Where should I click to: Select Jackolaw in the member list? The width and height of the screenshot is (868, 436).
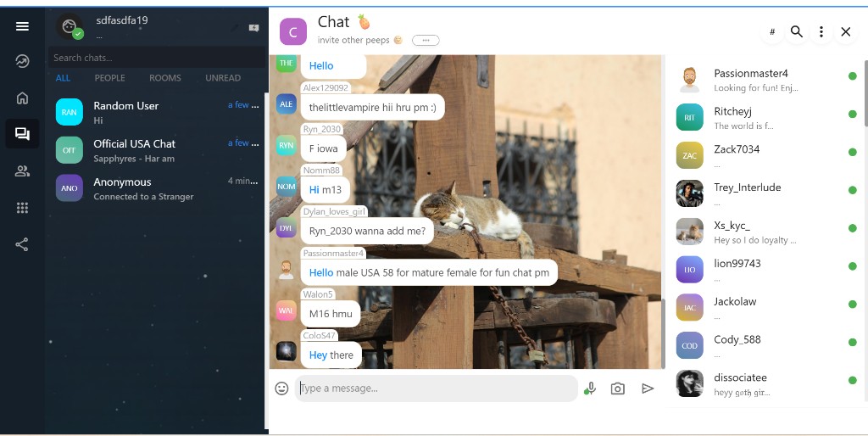[x=765, y=307]
